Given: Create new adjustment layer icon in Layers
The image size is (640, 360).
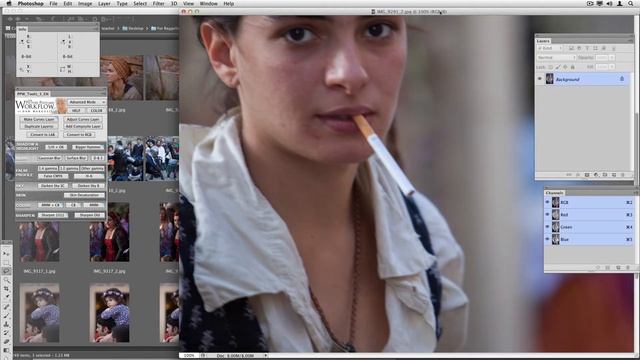Looking at the screenshot, I should pos(596,175).
